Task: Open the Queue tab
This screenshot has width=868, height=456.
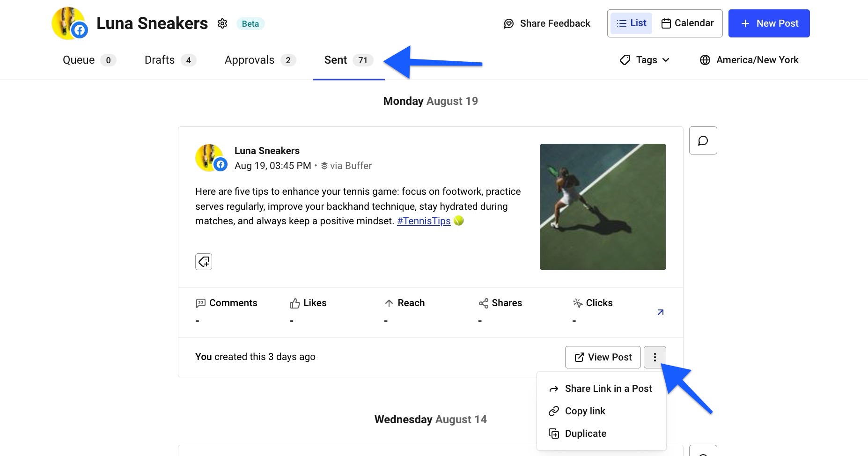Action: click(x=89, y=60)
